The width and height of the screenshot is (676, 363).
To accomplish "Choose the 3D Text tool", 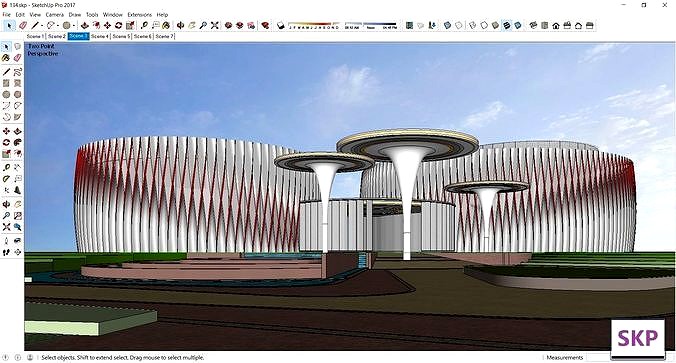I will (x=17, y=190).
